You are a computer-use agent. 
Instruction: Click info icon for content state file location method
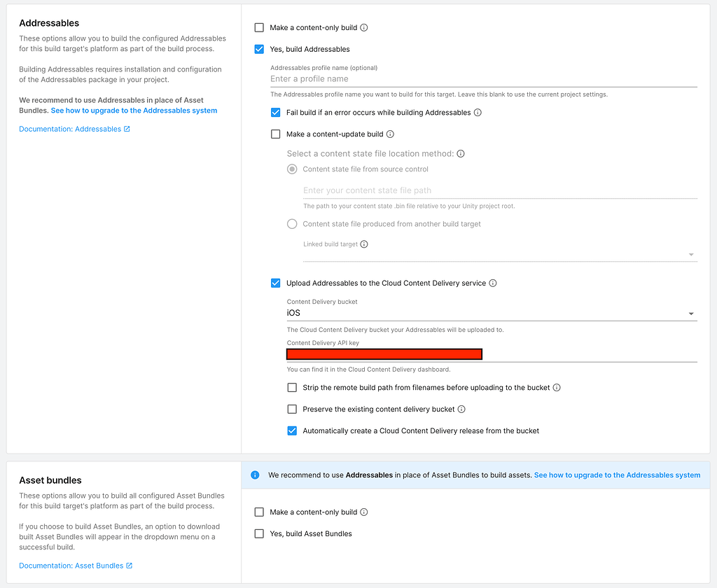tap(461, 154)
